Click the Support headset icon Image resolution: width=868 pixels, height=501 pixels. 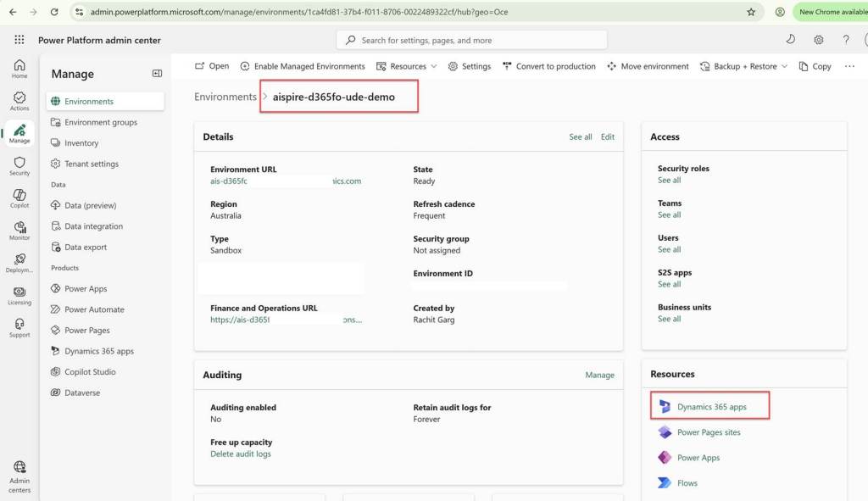pyautogui.click(x=19, y=327)
